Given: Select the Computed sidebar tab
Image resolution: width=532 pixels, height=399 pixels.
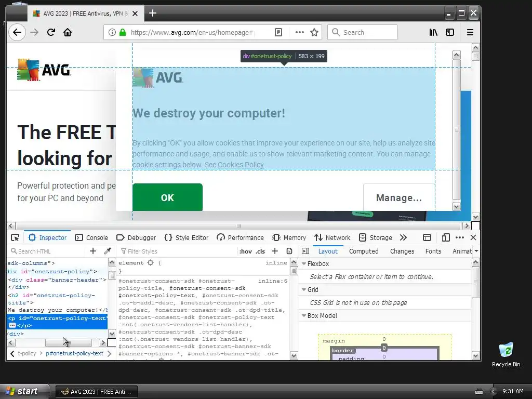Looking at the screenshot, I should click(364, 251).
